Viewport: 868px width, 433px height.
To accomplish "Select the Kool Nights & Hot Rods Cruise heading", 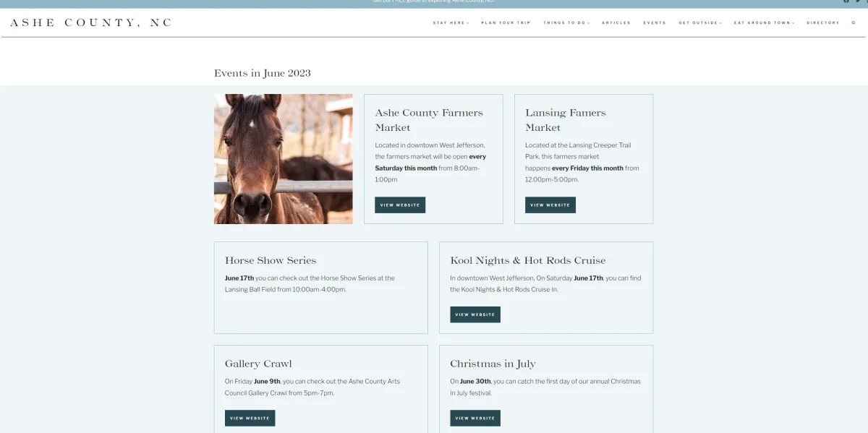I will click(528, 260).
